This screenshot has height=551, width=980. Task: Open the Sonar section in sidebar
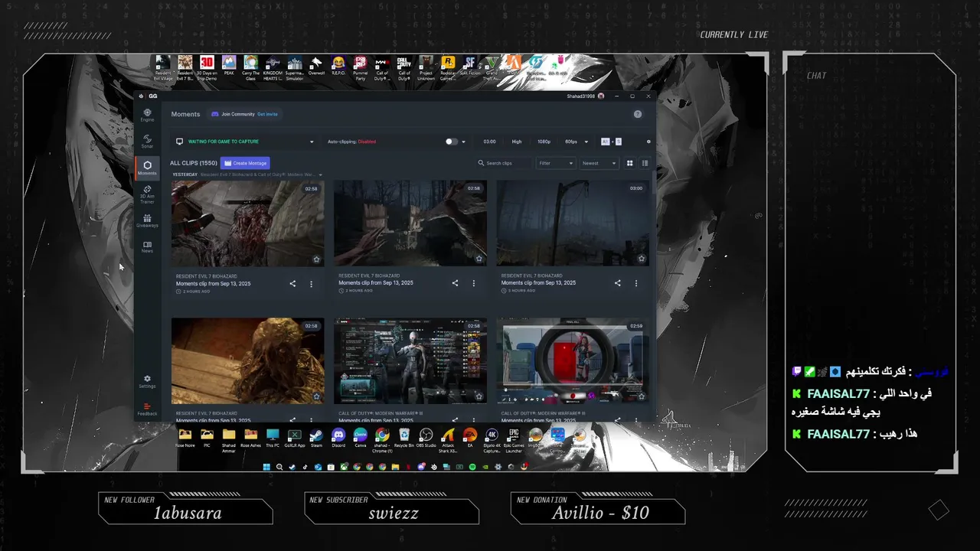(147, 141)
